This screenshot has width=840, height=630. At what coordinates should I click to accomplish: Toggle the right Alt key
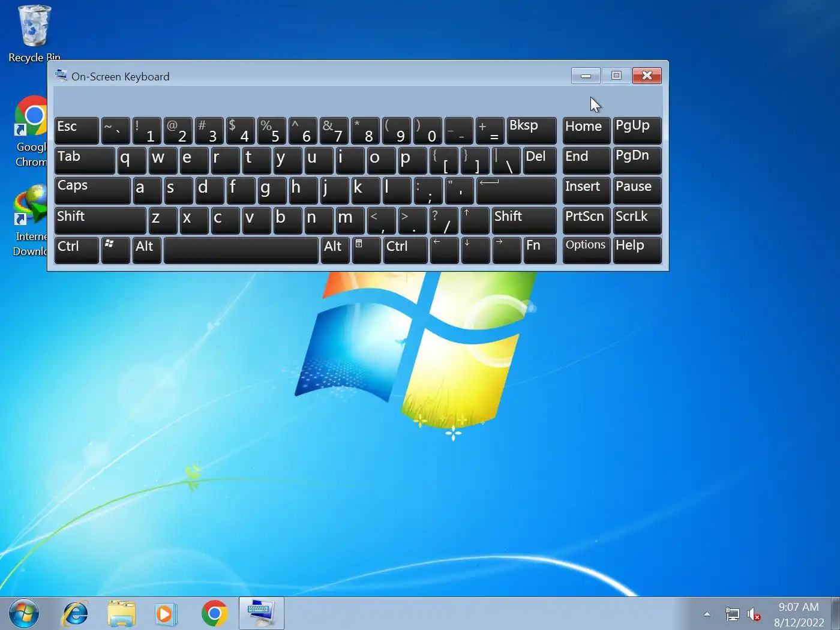point(335,250)
